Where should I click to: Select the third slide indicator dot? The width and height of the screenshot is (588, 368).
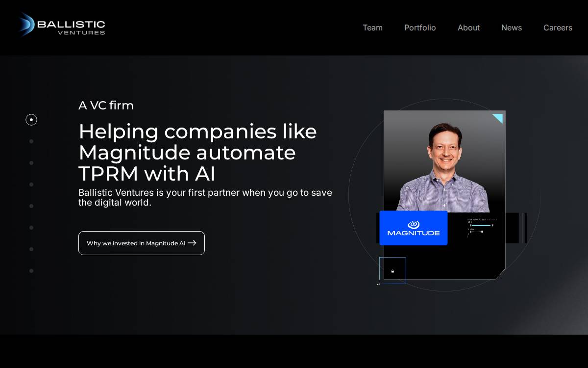click(31, 163)
